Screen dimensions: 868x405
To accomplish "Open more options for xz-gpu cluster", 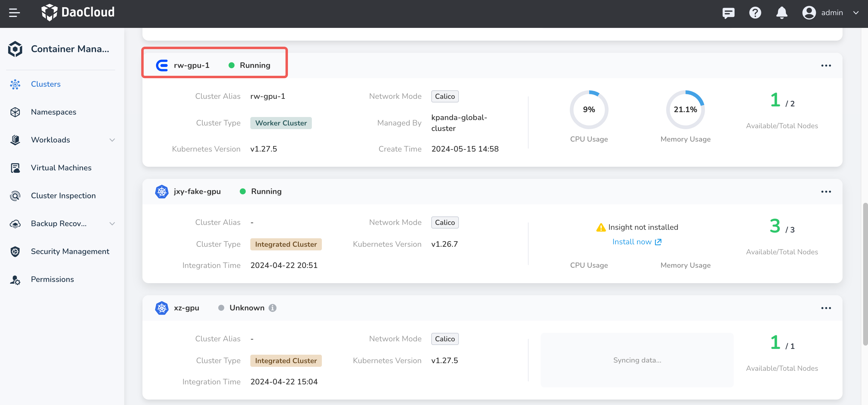I will coord(826,308).
